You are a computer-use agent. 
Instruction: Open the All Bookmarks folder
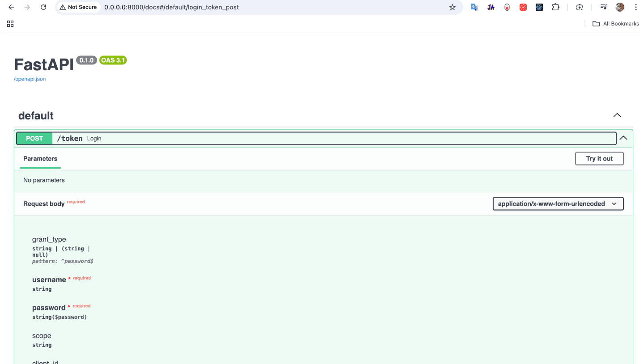coord(615,24)
